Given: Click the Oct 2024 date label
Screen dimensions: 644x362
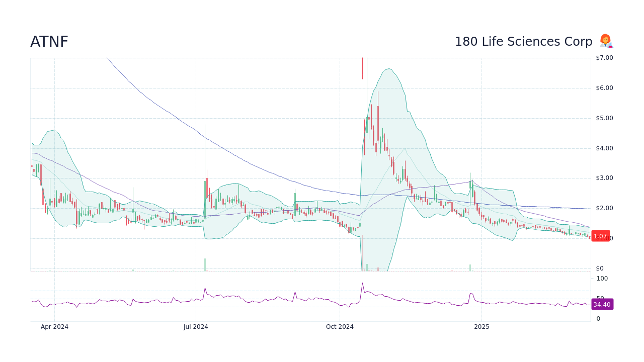Looking at the screenshot, I should [x=340, y=327].
